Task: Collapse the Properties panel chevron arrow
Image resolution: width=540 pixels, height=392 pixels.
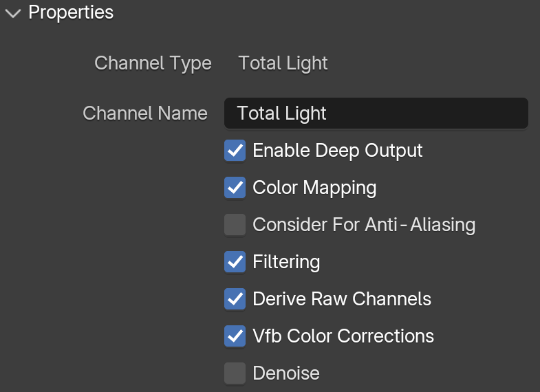Action: [13, 14]
